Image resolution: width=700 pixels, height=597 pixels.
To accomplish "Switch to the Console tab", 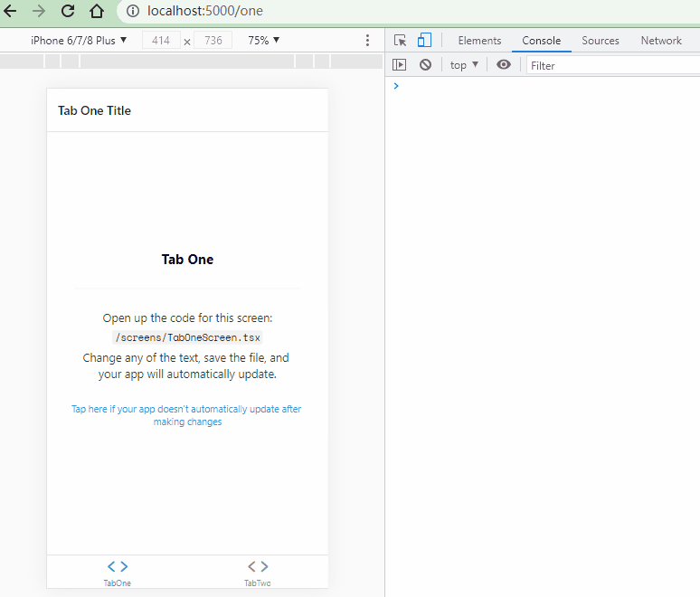I will [x=541, y=41].
